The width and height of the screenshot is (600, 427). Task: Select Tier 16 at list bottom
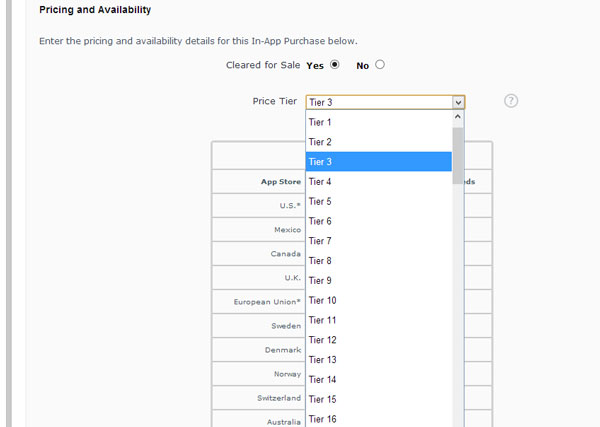(x=378, y=419)
